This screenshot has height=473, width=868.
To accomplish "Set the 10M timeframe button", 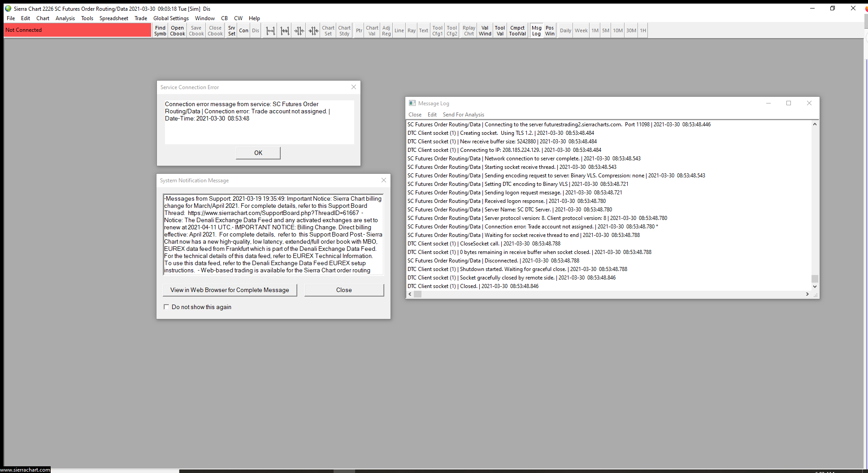I will pyautogui.click(x=618, y=30).
